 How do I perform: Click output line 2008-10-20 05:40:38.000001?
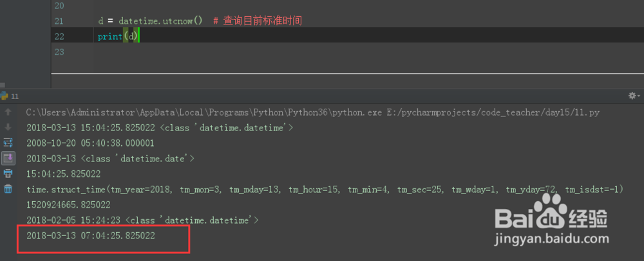tap(90, 143)
